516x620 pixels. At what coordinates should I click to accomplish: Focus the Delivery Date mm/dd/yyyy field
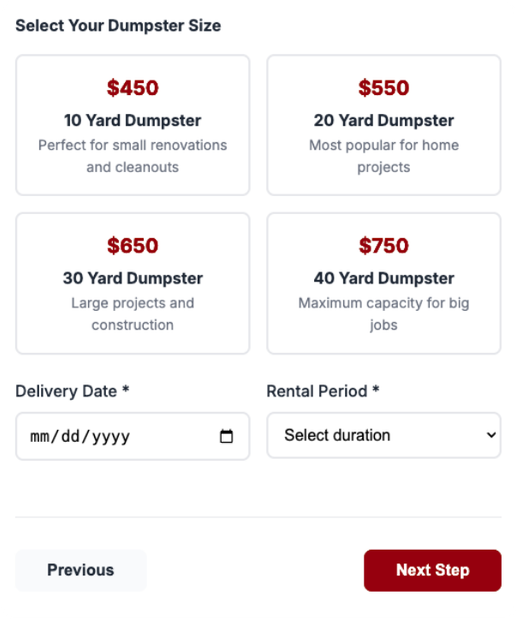(132, 436)
